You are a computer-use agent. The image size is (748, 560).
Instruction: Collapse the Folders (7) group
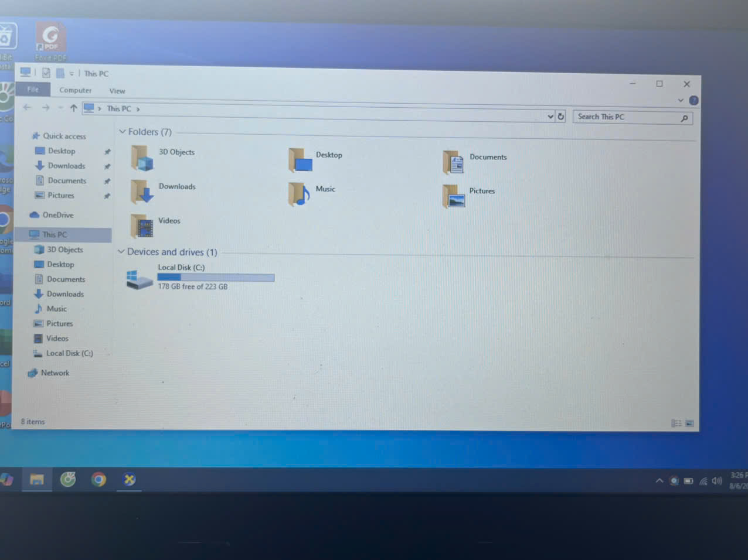pyautogui.click(x=123, y=132)
